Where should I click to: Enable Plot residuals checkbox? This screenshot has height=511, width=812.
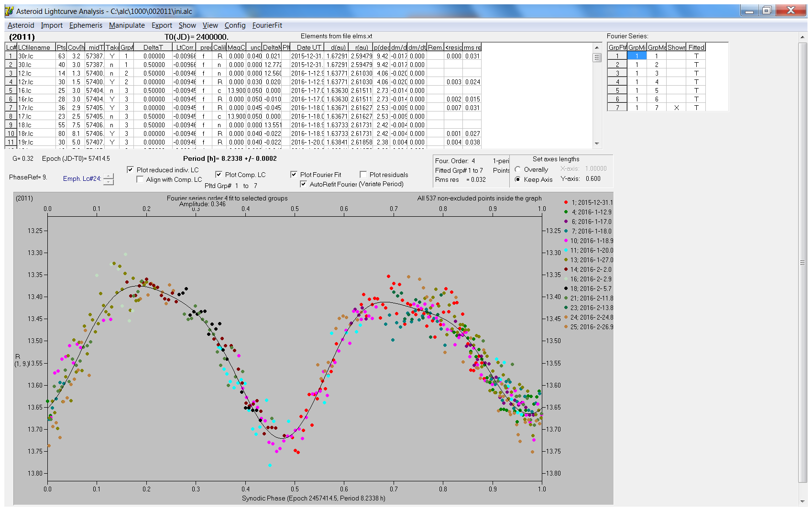point(363,175)
